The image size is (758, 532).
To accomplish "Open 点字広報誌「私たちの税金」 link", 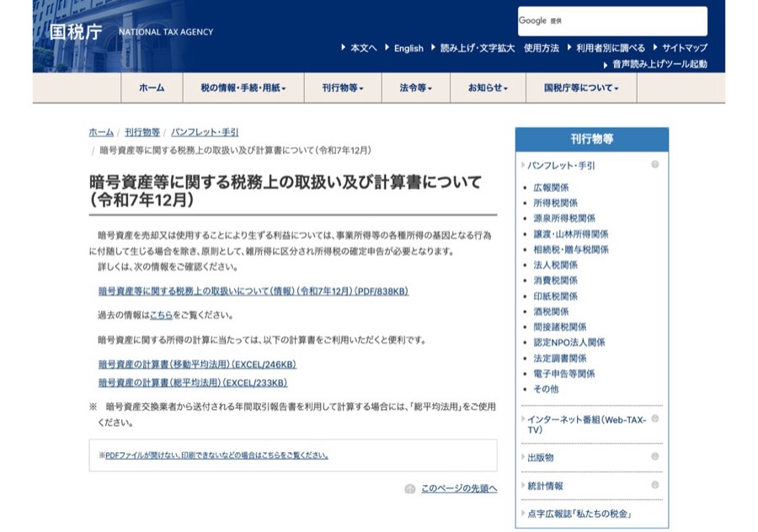I will point(579,513).
